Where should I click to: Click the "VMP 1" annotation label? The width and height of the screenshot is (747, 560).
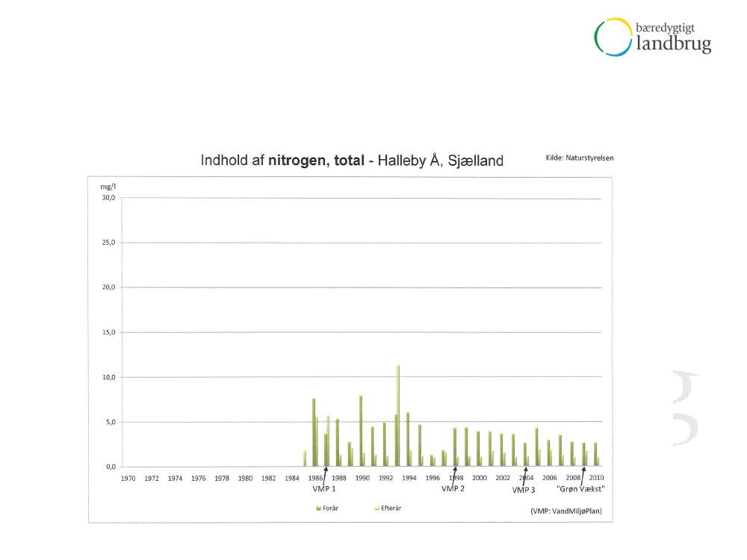point(323,489)
